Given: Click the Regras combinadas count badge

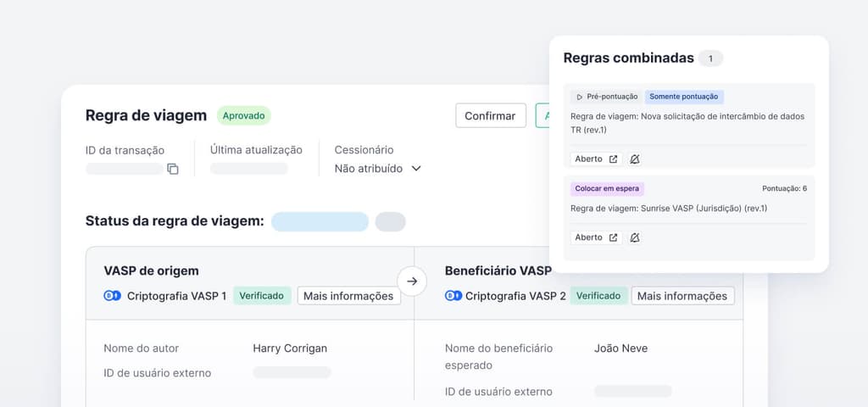Looking at the screenshot, I should pos(710,59).
